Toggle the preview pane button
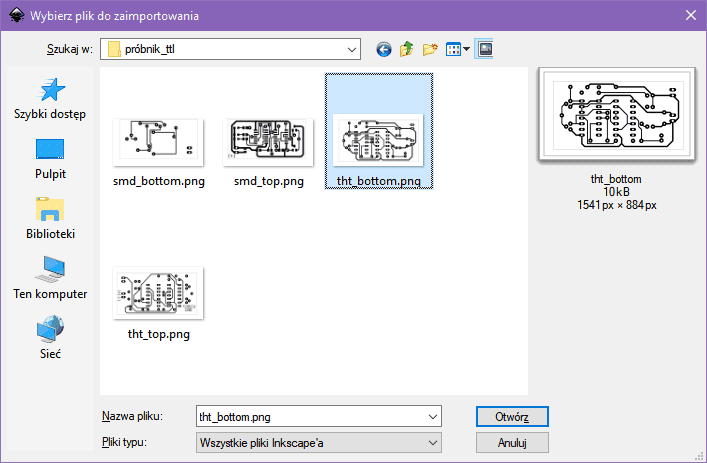 tap(484, 49)
